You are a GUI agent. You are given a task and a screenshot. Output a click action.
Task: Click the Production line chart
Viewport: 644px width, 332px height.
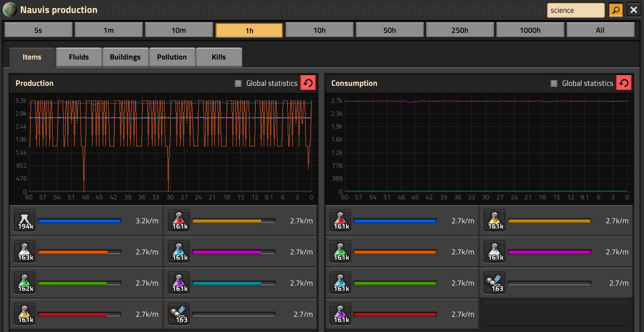tap(163, 149)
